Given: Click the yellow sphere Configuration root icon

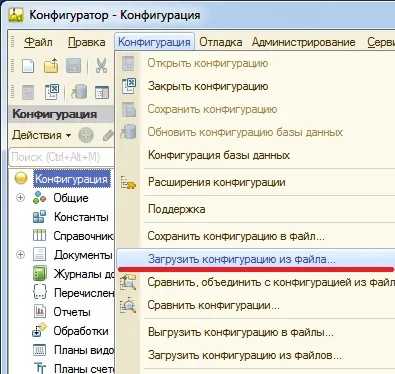Looking at the screenshot, I should 21,178.
